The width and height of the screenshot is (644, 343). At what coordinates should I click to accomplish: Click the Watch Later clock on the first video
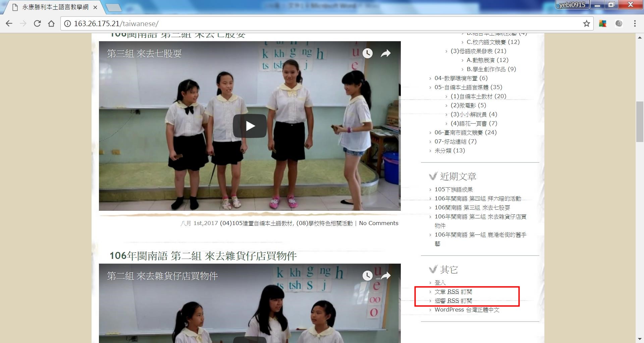coord(368,53)
